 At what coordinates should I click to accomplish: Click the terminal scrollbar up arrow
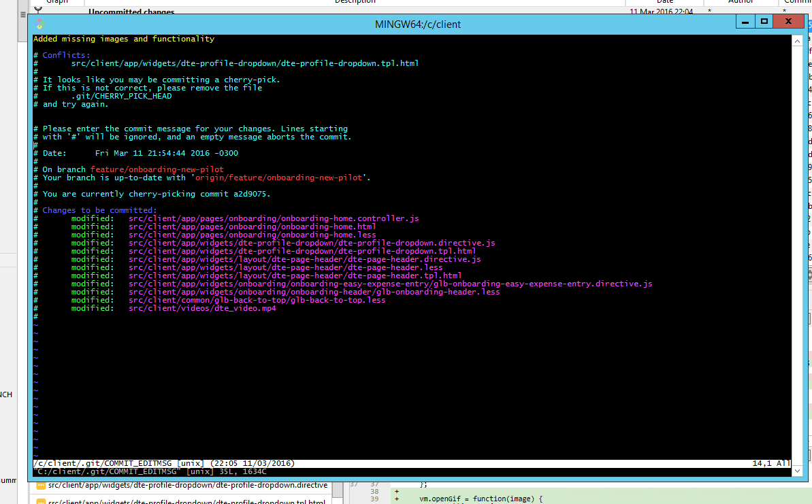pos(797,41)
